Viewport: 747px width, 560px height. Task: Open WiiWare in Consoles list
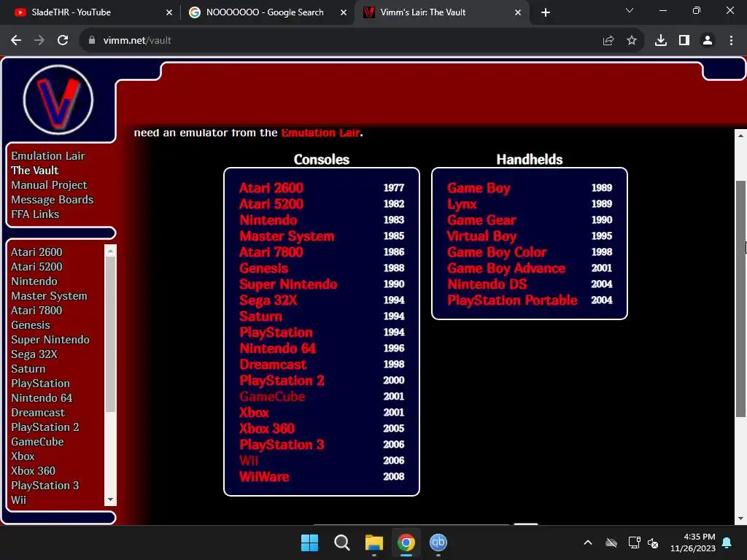(264, 477)
